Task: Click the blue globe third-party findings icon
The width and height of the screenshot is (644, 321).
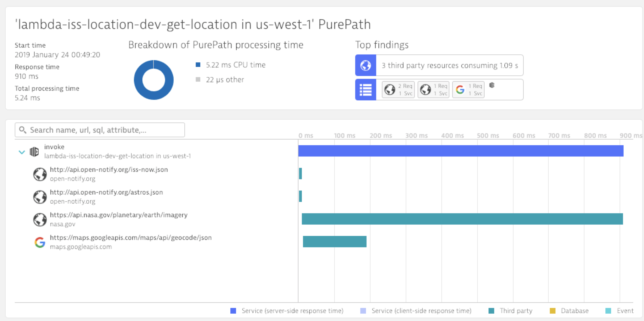Action: tap(365, 66)
